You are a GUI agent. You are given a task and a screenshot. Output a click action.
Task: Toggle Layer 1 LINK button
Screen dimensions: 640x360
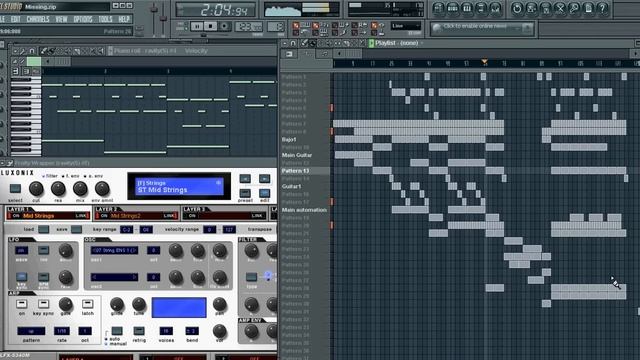click(x=81, y=216)
